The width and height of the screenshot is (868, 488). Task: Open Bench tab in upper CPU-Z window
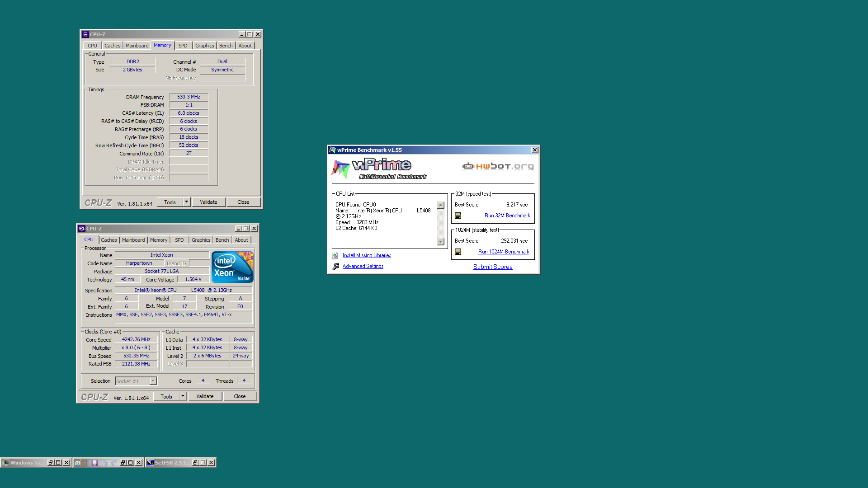pos(226,46)
